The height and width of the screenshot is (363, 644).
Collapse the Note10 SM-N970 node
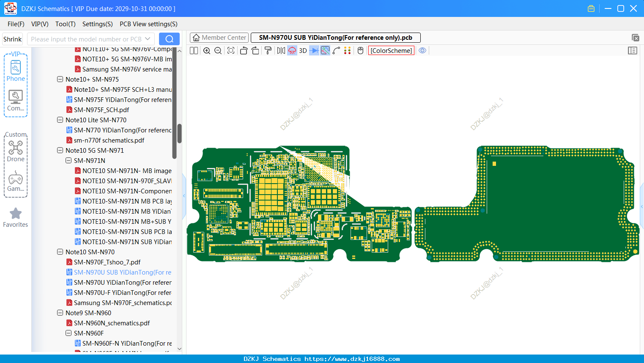60,252
